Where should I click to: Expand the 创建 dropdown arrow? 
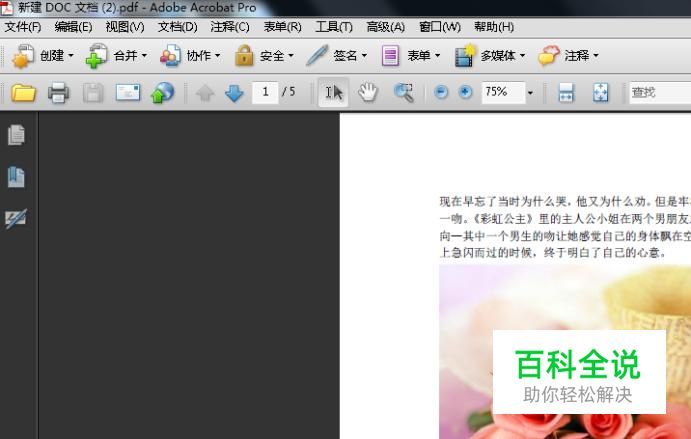click(x=71, y=56)
